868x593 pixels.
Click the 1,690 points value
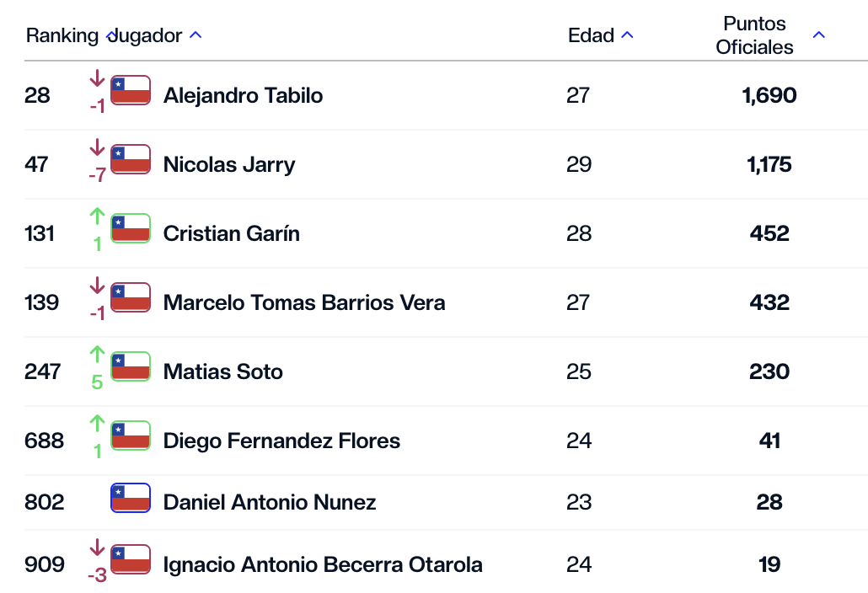click(769, 95)
